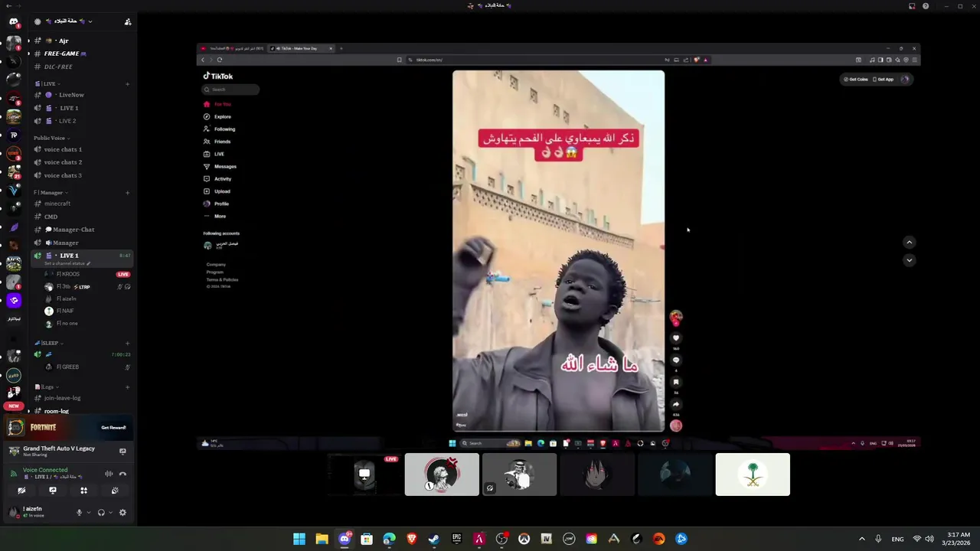Open Steam from the taskbar
Viewport: 980px width, 551px height.
[x=434, y=539]
